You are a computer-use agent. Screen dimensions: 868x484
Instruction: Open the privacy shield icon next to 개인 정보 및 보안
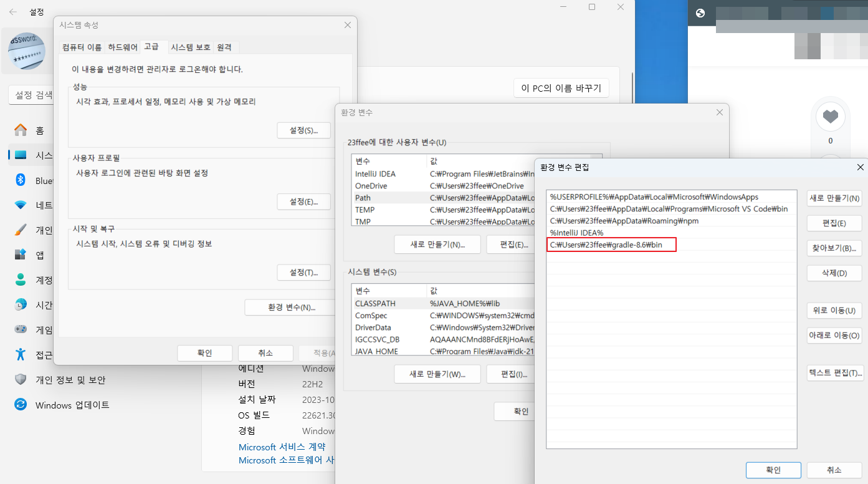coord(21,379)
